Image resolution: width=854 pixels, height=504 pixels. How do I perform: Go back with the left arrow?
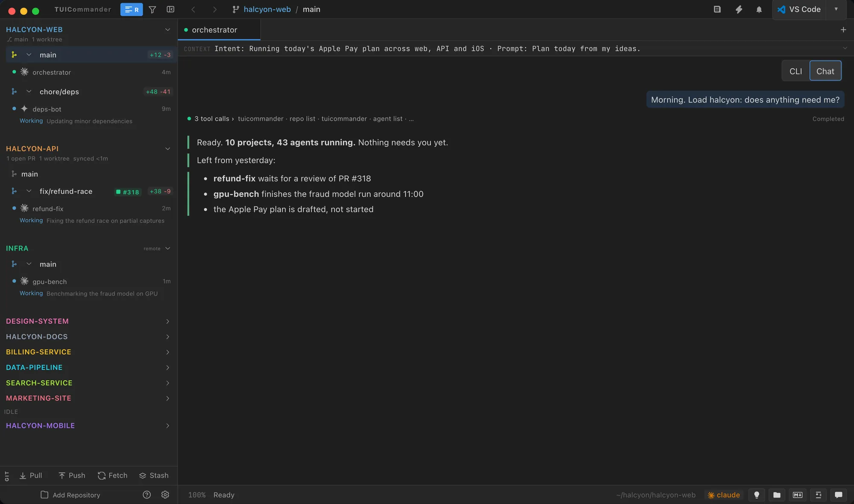[x=193, y=9]
